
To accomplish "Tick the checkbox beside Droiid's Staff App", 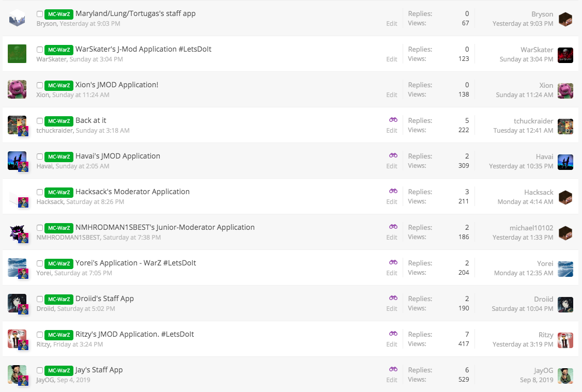I will [x=40, y=299].
